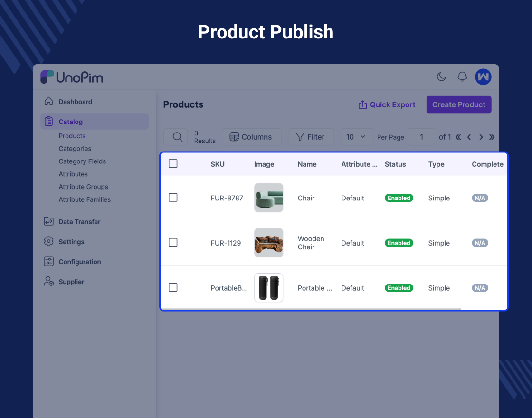Check the select-all header checkbox
532x418 pixels.
173,164
